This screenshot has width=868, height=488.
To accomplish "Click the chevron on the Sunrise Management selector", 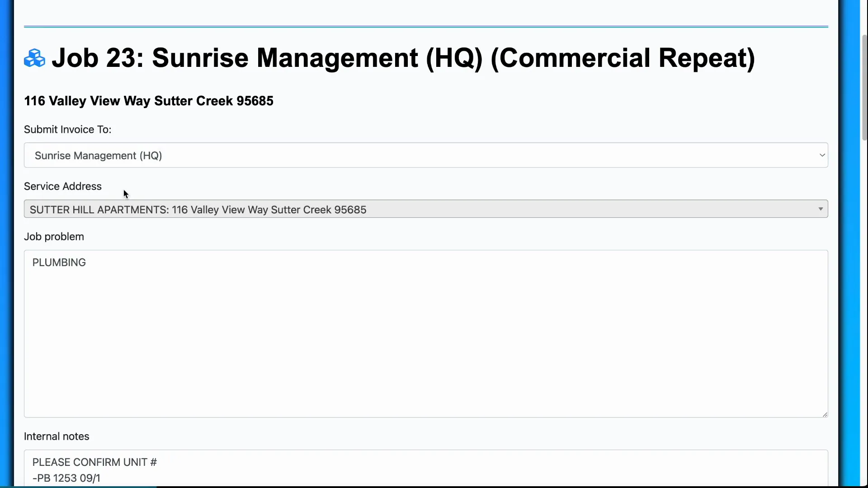I will tap(822, 155).
